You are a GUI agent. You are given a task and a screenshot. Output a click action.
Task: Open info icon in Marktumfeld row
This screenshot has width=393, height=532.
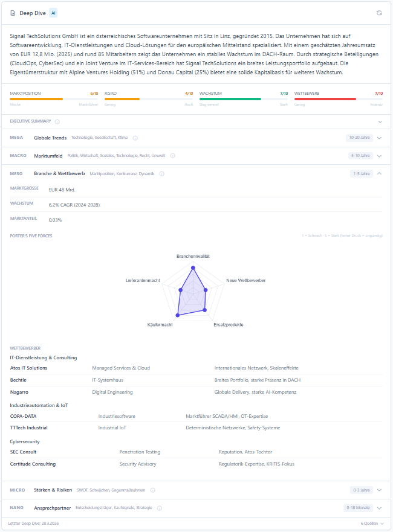(x=172, y=156)
